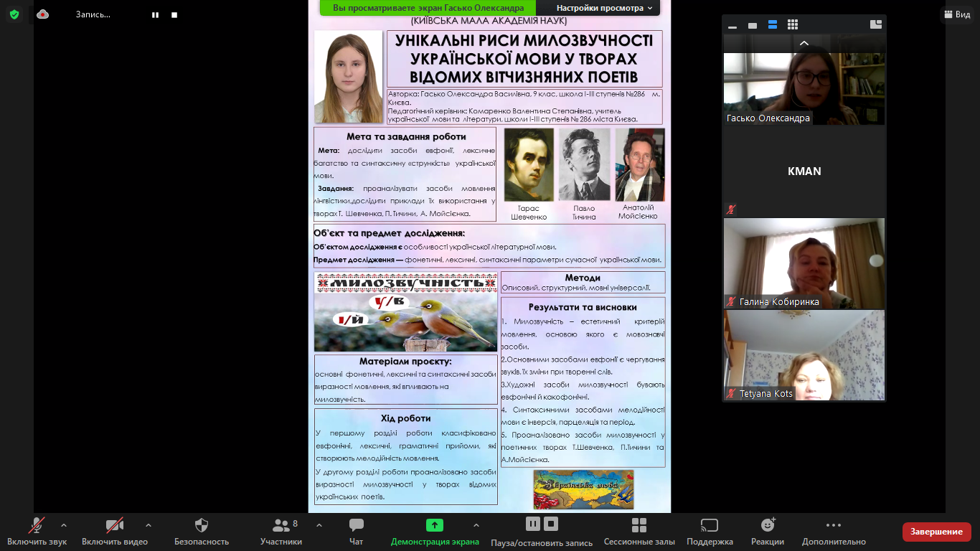This screenshot has width=980, height=551.
Task: Open Сессионные залы breakout rooms
Action: click(639, 532)
